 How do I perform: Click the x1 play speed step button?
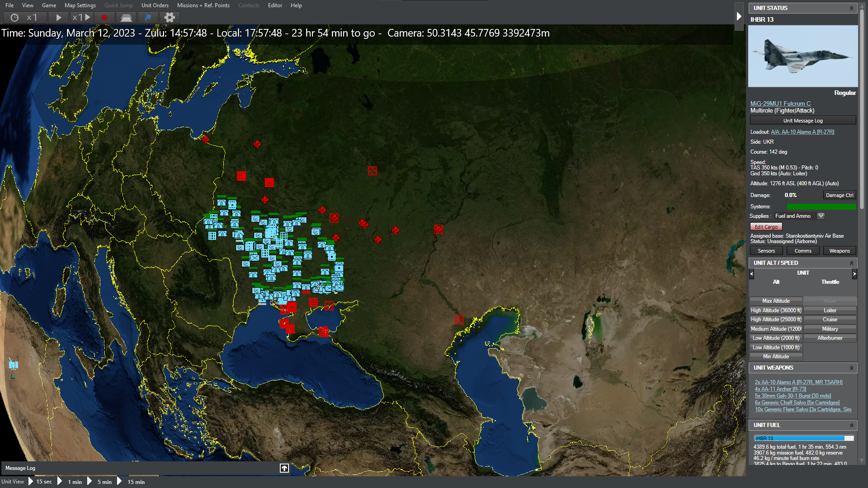pos(81,18)
